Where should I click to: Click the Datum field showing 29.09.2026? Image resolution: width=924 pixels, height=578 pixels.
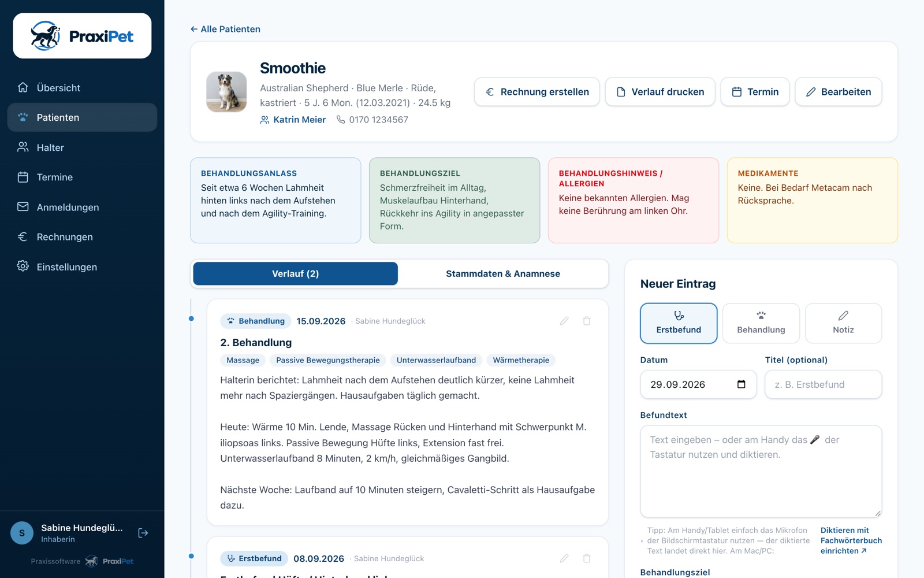point(698,384)
